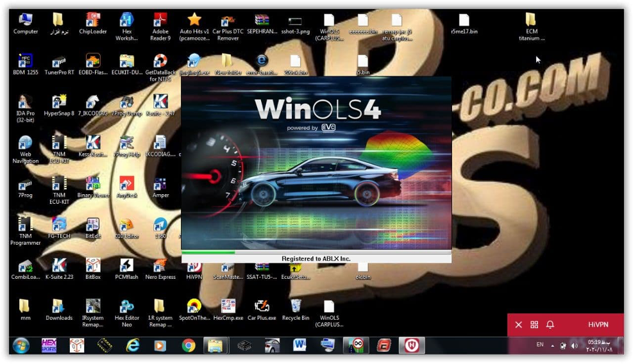Screen dimensions: 633x364
Task: Launch Google Chrome from the taskbar
Action: (189, 346)
